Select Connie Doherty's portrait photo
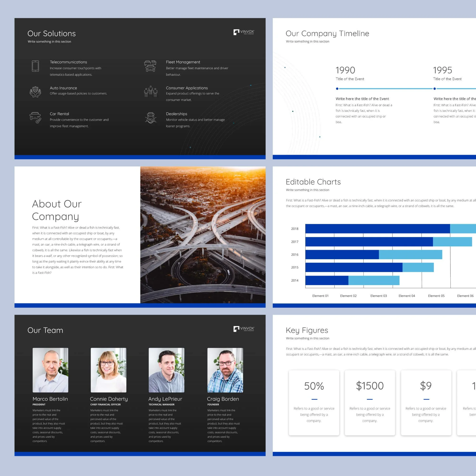 (108, 370)
